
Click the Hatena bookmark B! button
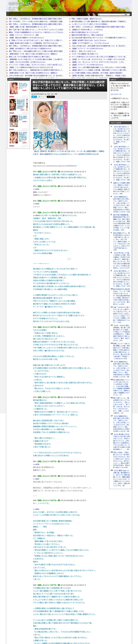pyautogui.click(x=34, y=97)
